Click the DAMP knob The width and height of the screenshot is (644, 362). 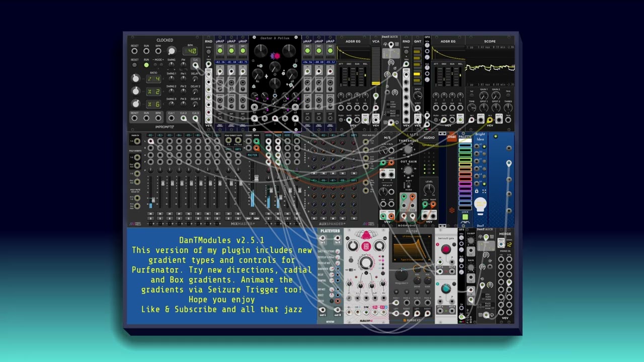tap(471, 241)
